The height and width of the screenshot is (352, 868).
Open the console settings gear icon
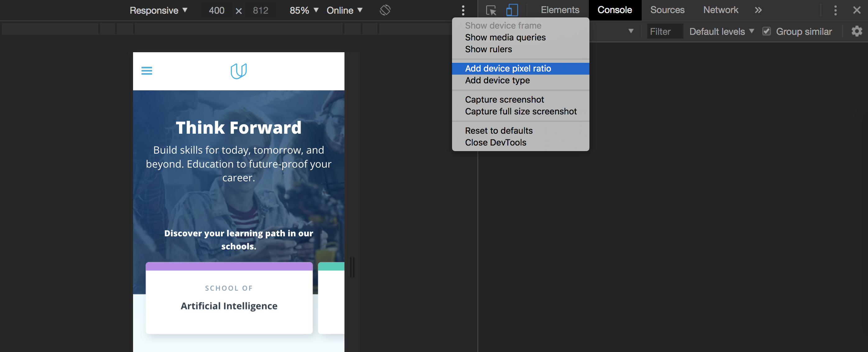coord(856,31)
